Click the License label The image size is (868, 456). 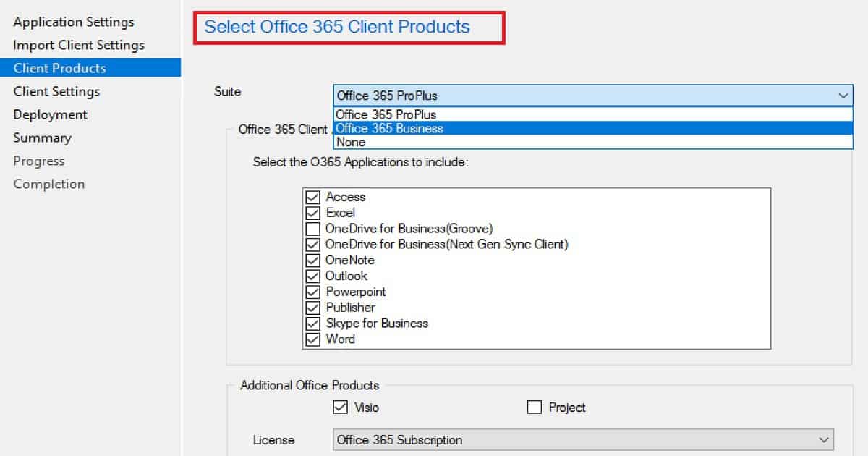[x=273, y=440]
